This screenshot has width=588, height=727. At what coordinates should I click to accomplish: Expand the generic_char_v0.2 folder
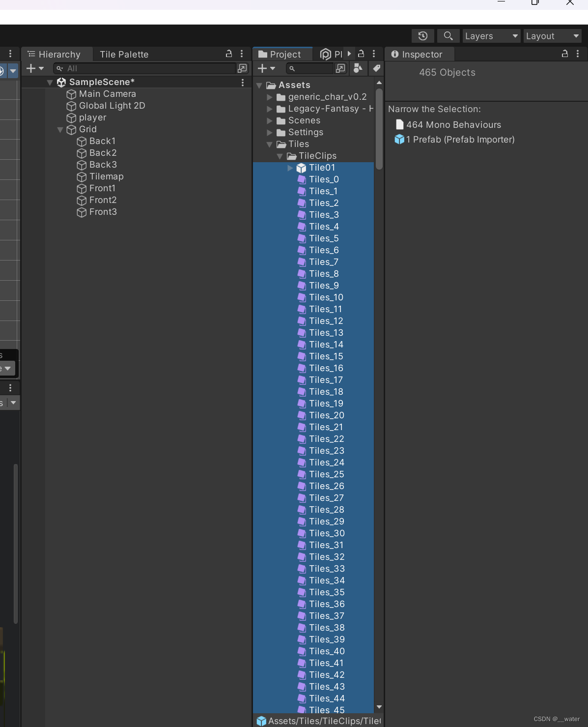[x=269, y=97]
